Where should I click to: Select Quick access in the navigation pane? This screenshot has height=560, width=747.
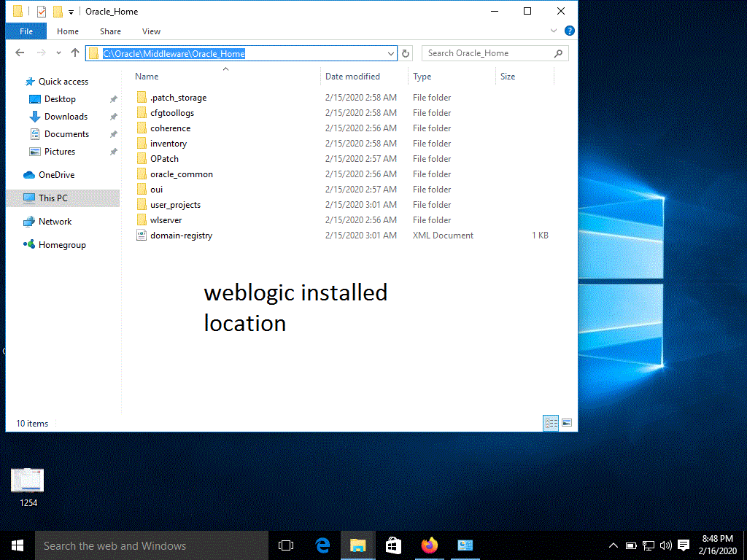click(63, 82)
